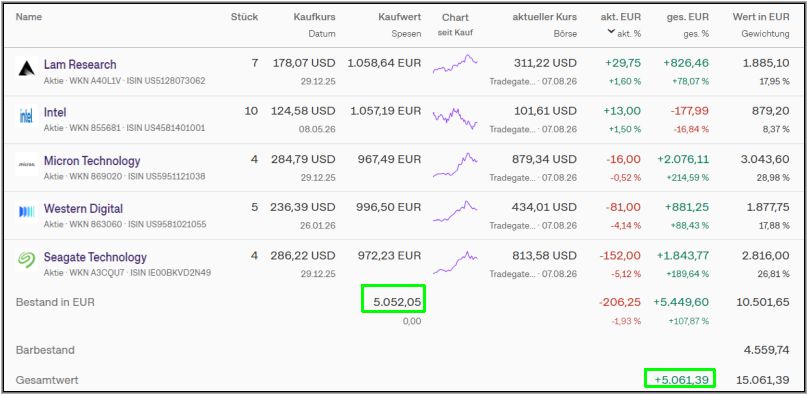Open the Intel sparkline chart

pos(455,118)
